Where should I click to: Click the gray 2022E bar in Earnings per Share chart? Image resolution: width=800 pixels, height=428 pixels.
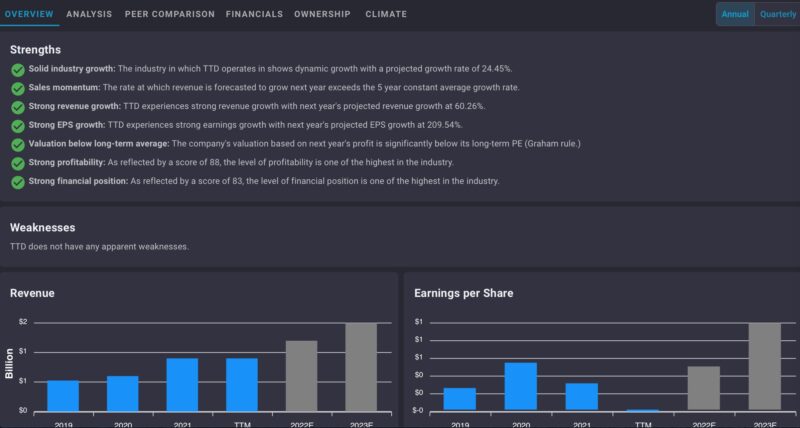pos(704,388)
